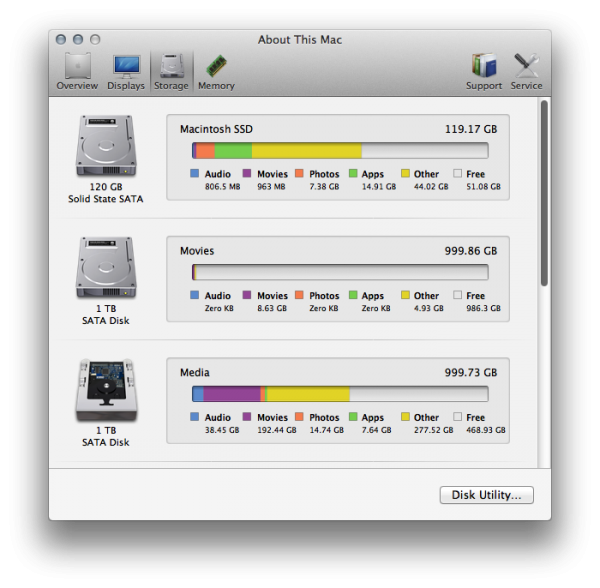600x588 pixels.
Task: Click the '192.44 GB' Movies value
Action: pos(277,430)
